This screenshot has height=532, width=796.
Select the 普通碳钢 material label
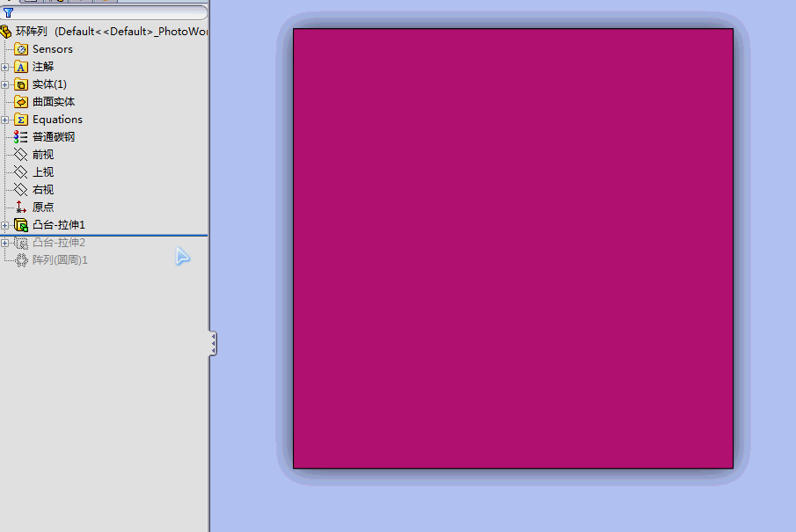tap(54, 137)
